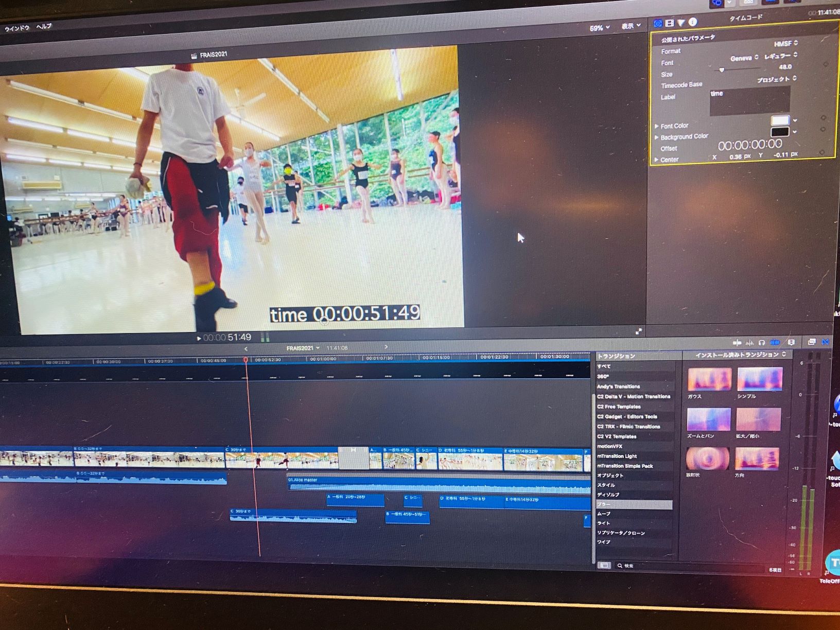Go forward in timeline history arrow
The image size is (840, 630).
(386, 347)
